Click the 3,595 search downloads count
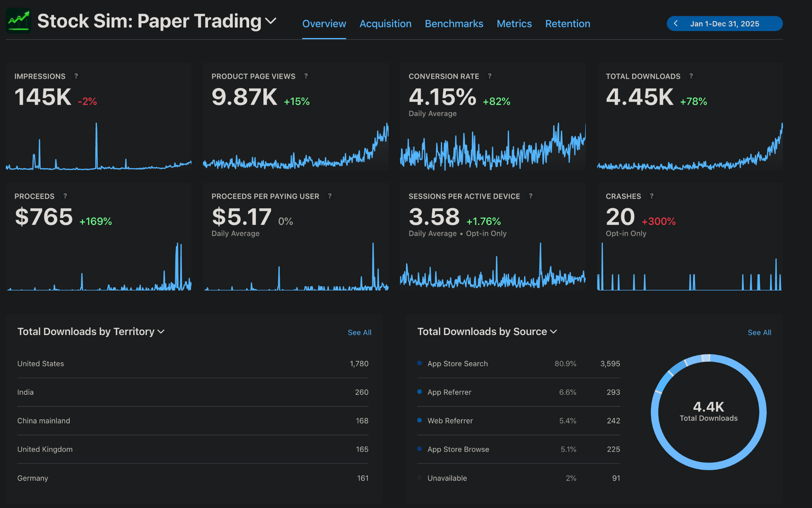This screenshot has width=812, height=508. pos(610,364)
